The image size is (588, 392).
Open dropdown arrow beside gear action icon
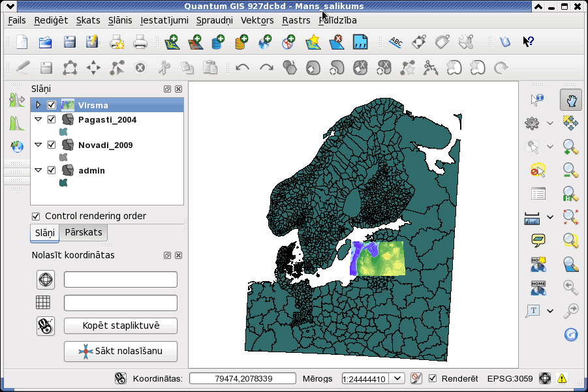[549, 123]
